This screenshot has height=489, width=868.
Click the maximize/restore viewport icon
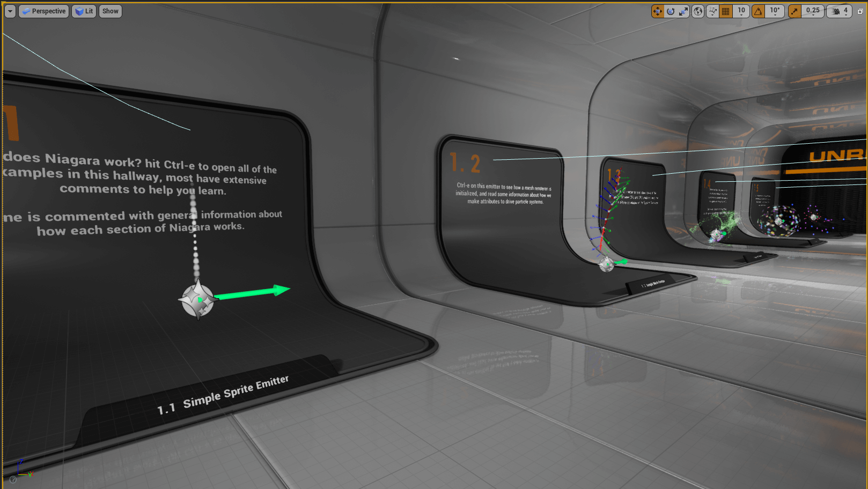(860, 11)
